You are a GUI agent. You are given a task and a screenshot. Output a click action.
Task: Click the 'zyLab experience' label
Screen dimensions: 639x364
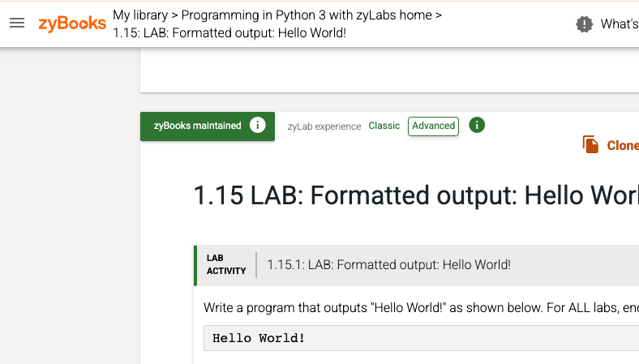tap(324, 126)
